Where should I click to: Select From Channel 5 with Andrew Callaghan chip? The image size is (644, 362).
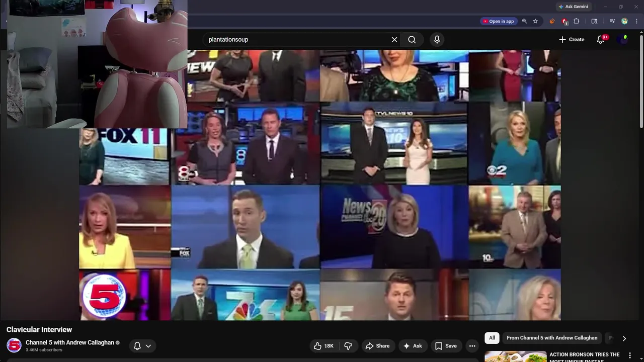[x=552, y=338]
